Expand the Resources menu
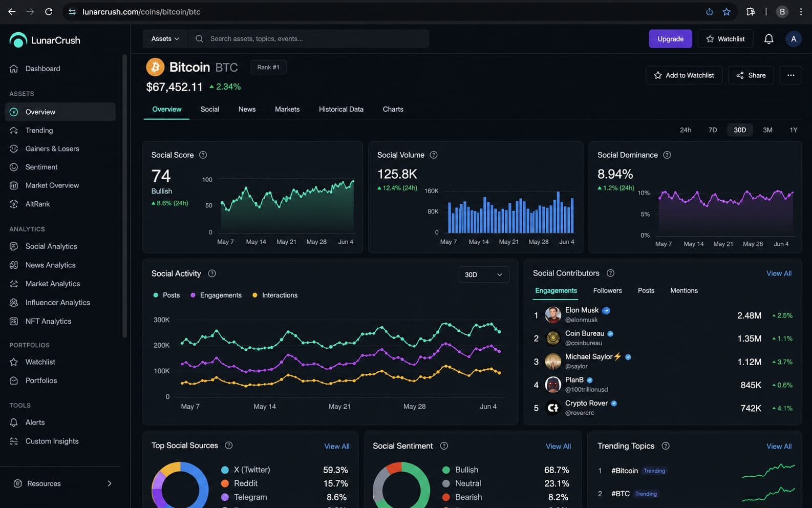The width and height of the screenshot is (812, 508). pos(62,483)
